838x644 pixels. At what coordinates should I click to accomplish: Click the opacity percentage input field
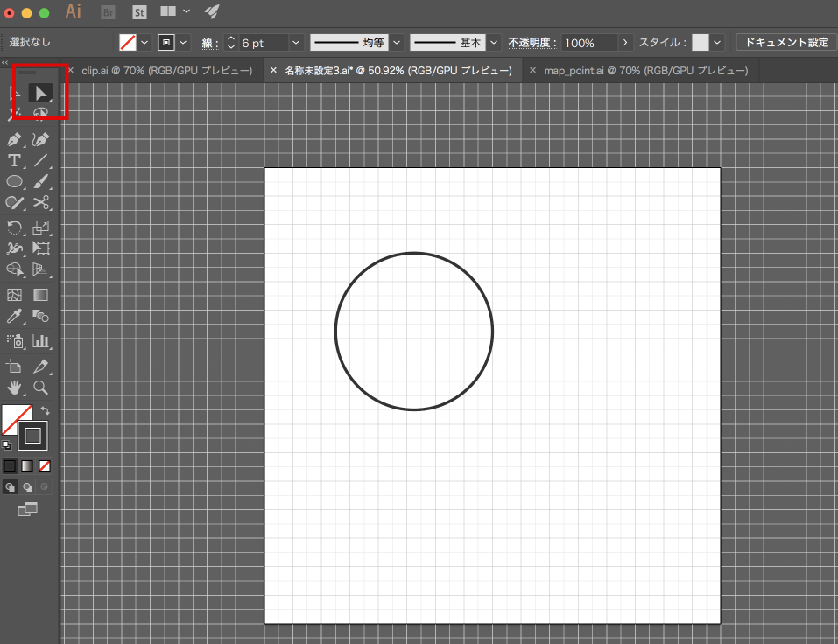click(588, 42)
